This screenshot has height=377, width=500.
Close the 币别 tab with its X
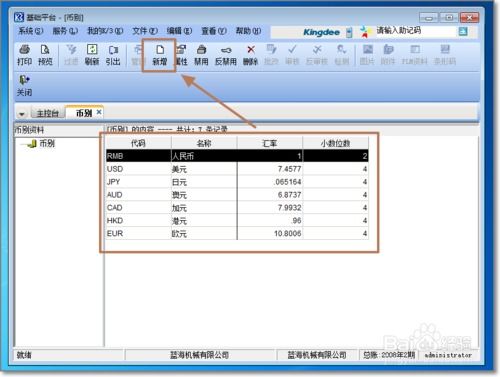(99, 112)
